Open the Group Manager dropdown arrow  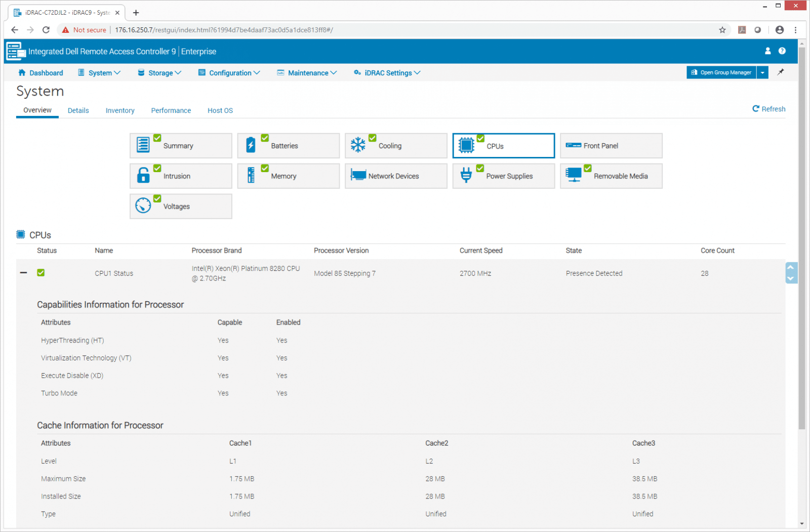coord(762,72)
